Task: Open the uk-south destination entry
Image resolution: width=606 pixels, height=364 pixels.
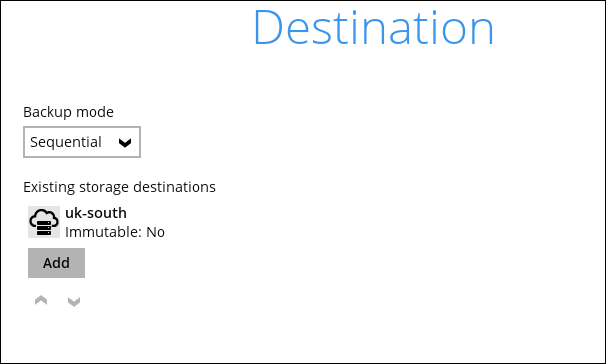Action: coord(97,222)
